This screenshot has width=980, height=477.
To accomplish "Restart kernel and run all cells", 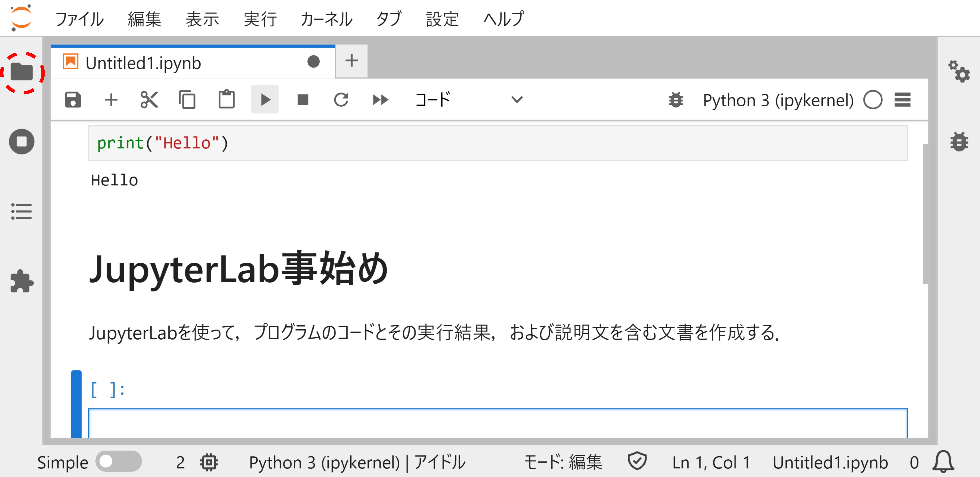I will 380,100.
